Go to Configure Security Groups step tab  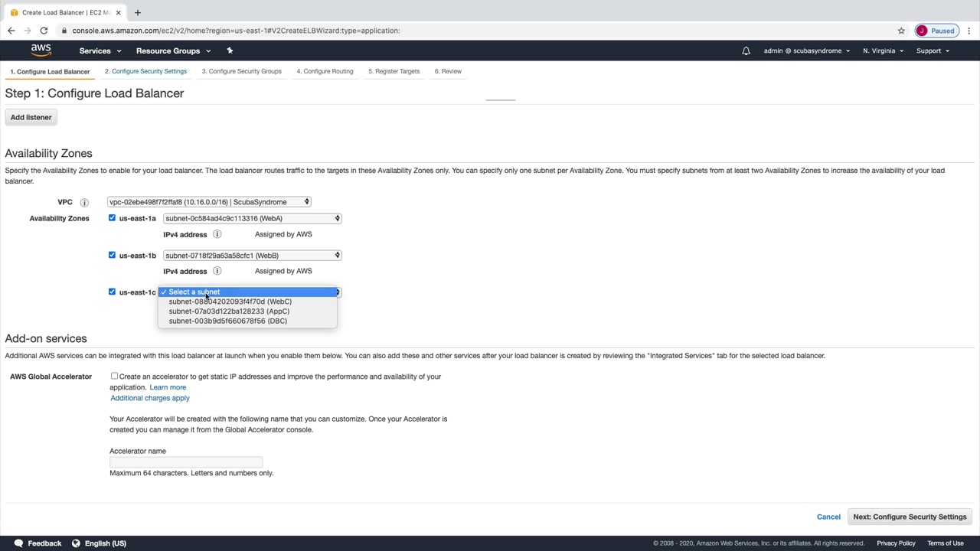click(241, 71)
